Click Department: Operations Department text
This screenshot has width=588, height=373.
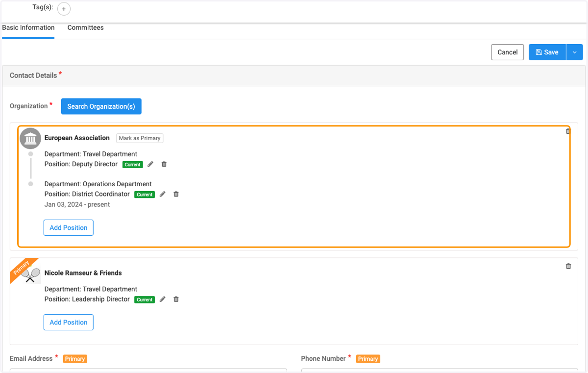pyautogui.click(x=98, y=184)
